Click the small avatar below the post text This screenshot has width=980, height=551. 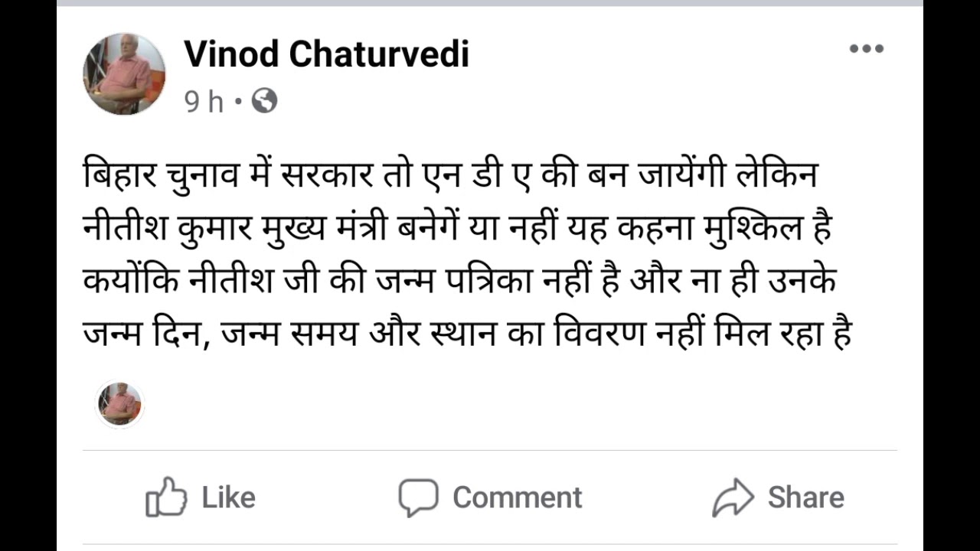tap(120, 404)
